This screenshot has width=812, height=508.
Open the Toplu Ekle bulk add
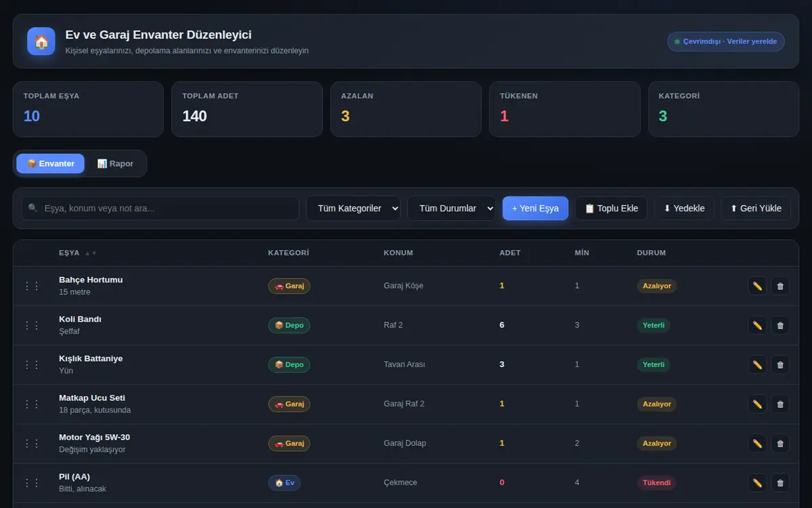coord(612,209)
